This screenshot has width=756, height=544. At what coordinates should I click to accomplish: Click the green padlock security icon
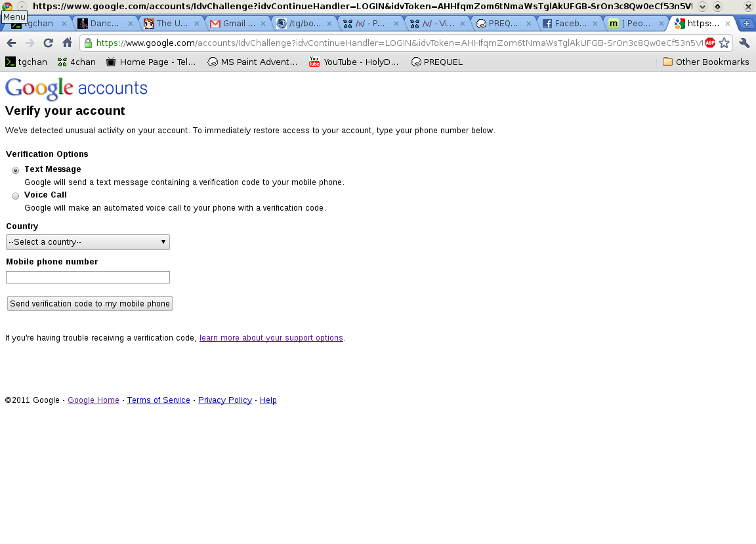click(x=88, y=43)
